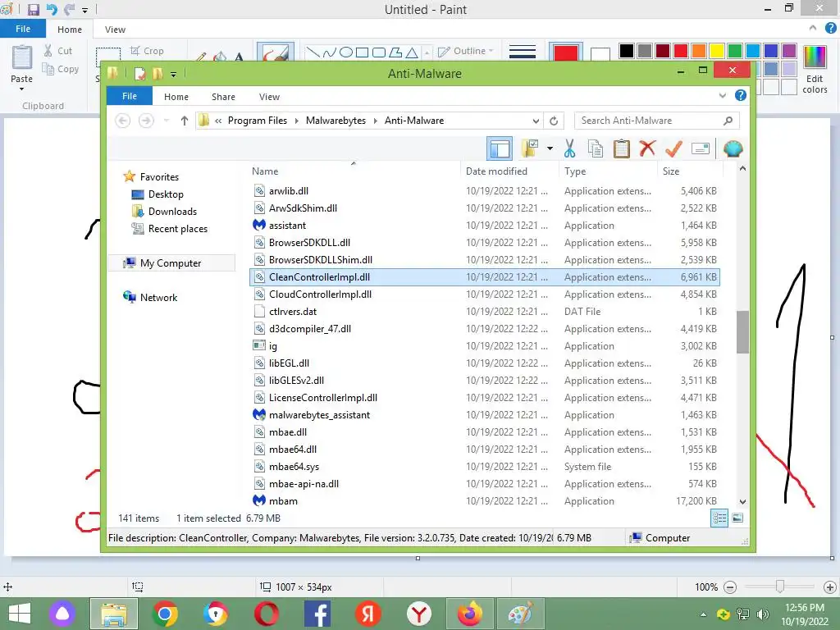Choose the straight Line shape in Paint
This screenshot has width=840, height=630.
pos(313,52)
